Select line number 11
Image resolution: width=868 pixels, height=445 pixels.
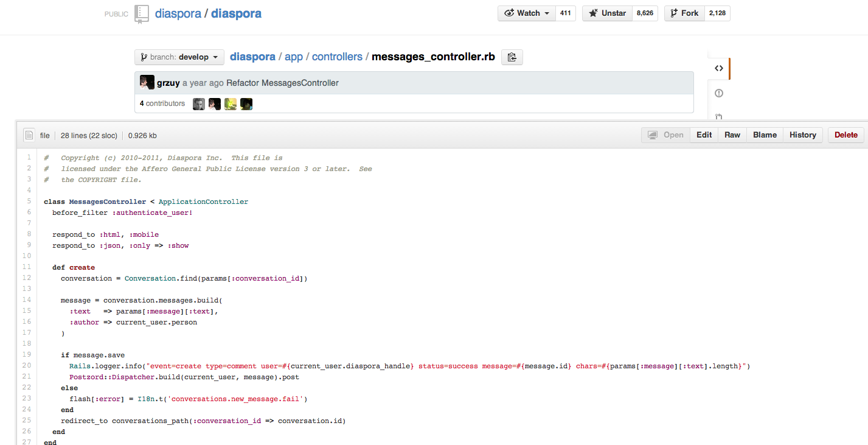(x=27, y=267)
